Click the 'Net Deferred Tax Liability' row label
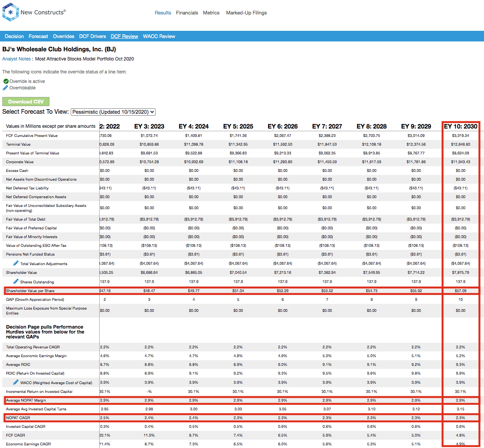Screen dimensions: 484x448 (27, 188)
